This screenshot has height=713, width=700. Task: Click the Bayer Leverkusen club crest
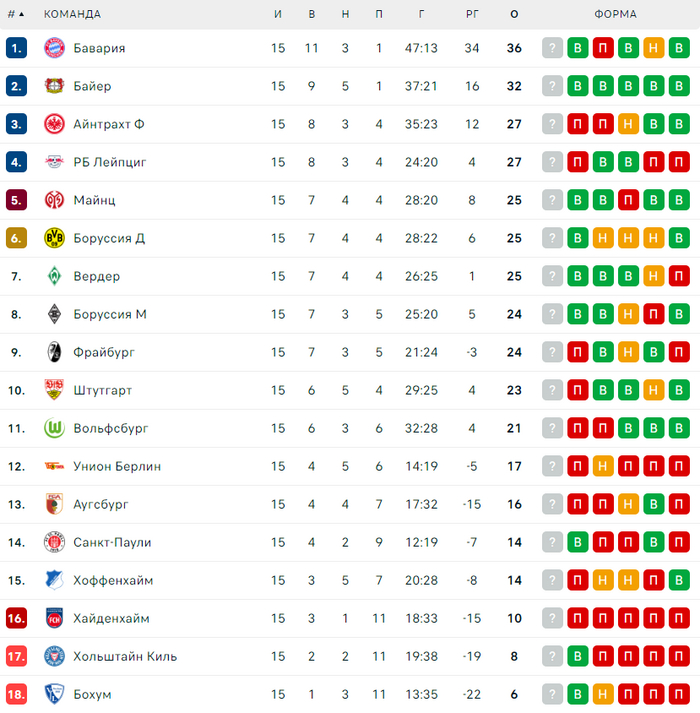54,86
